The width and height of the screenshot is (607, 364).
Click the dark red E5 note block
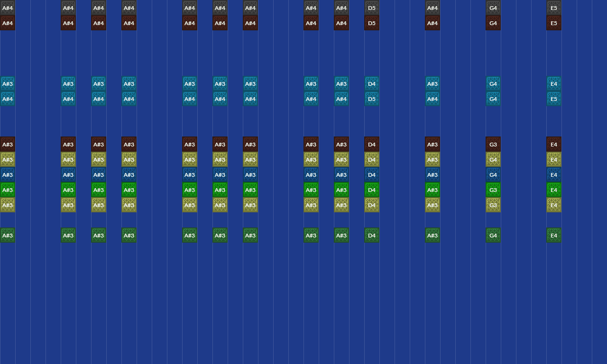click(x=554, y=23)
